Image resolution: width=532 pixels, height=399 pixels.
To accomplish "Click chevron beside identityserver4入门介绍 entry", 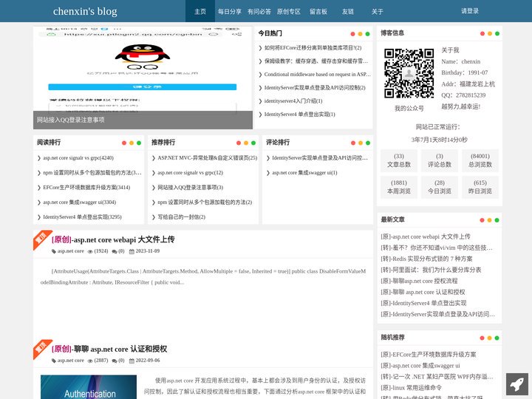I will [260, 101].
